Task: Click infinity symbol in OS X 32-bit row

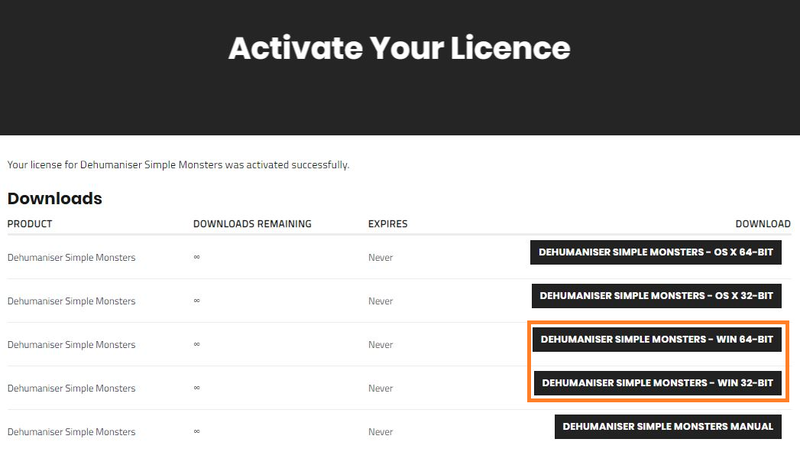Action: click(x=197, y=301)
